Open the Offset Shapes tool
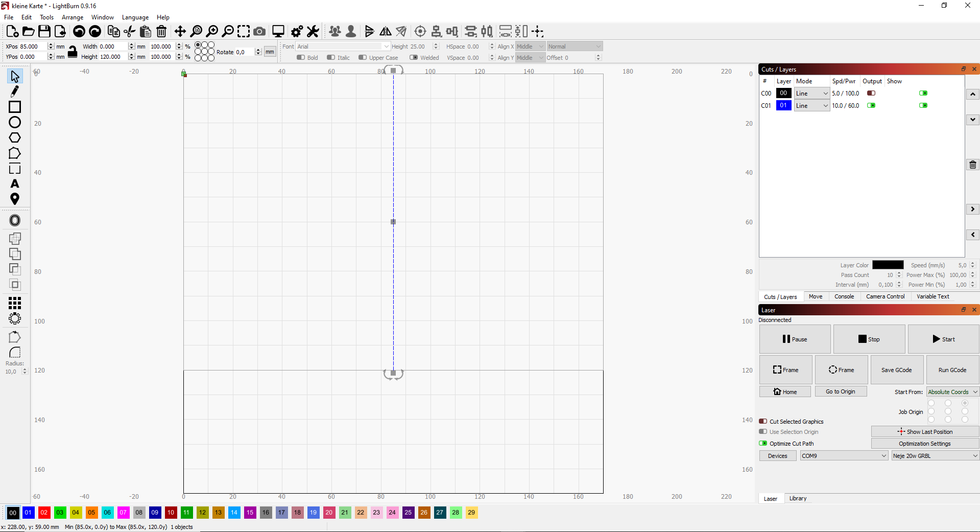Image resolution: width=980 pixels, height=532 pixels. (15, 220)
